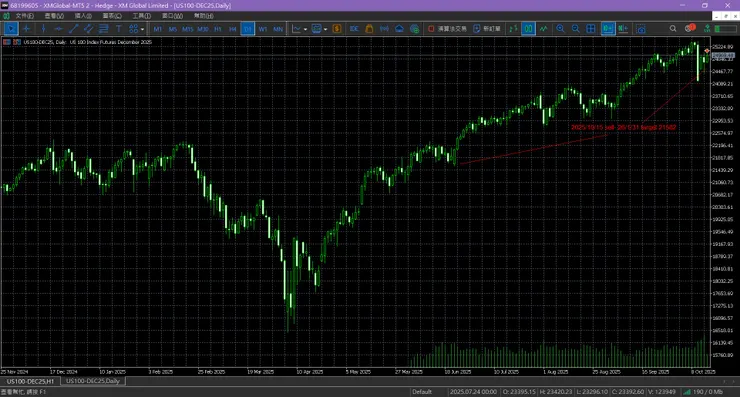The width and height of the screenshot is (740, 397).
Task: Activate the crosshair tool
Action: click(27, 29)
